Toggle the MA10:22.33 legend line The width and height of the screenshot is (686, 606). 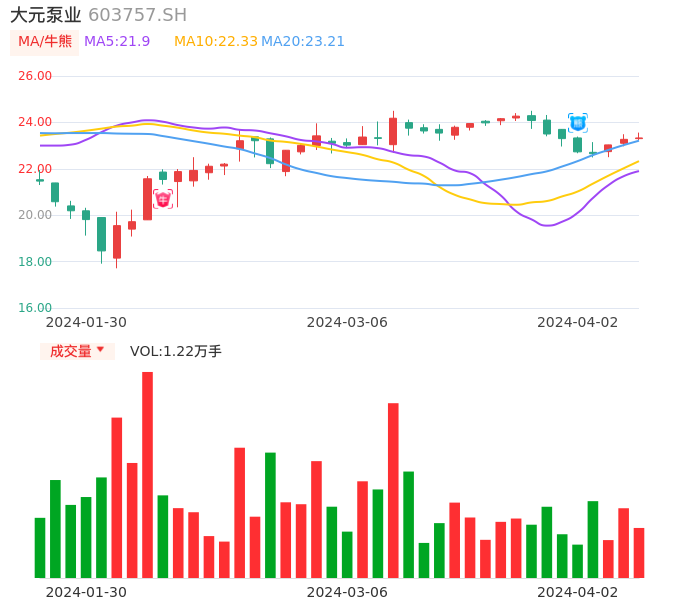[215, 41]
